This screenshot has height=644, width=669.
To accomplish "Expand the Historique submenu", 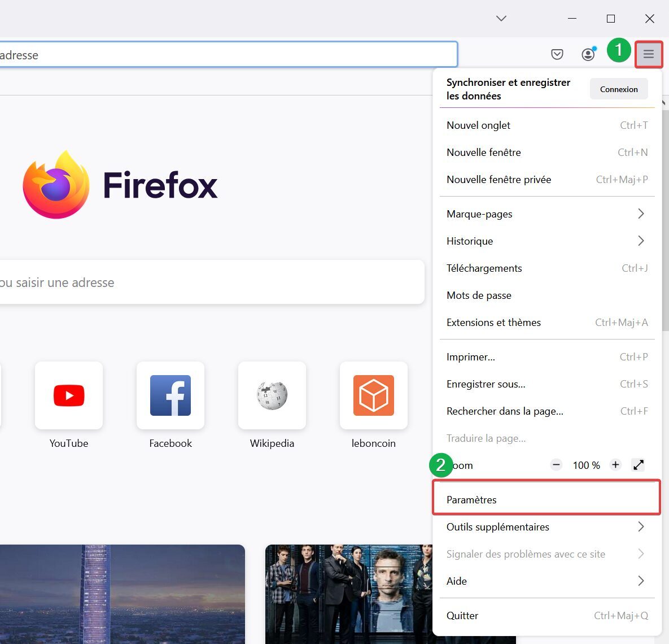I will click(x=547, y=241).
